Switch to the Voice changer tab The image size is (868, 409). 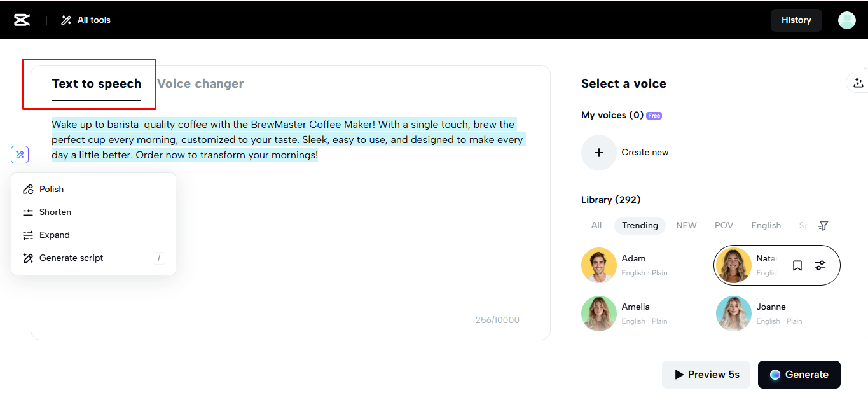click(x=200, y=83)
